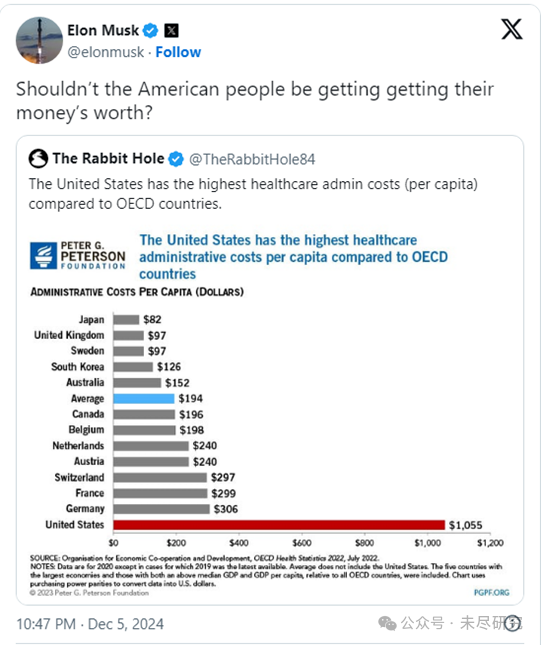Follow the elonmusk account
Image resolution: width=541 pixels, height=645 pixels.
(178, 52)
